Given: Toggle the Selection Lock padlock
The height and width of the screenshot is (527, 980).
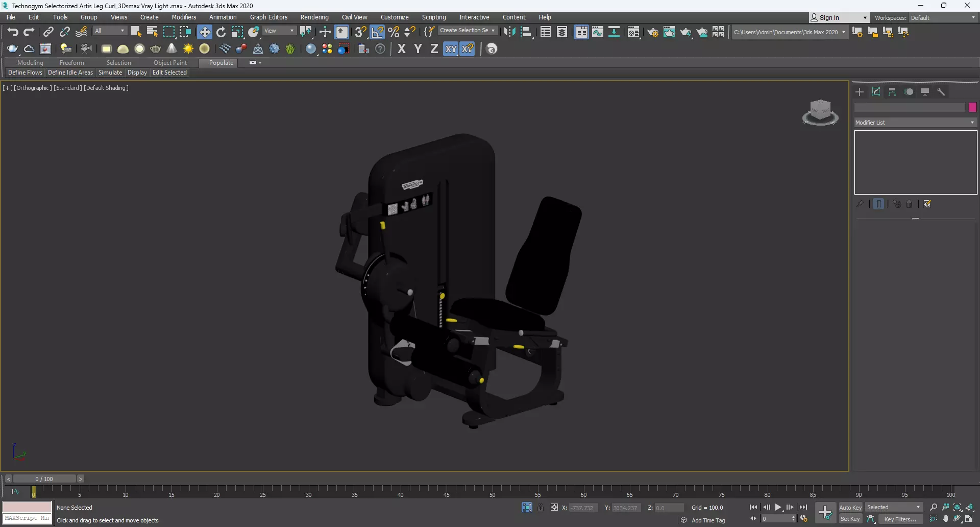Looking at the screenshot, I should coord(541,507).
